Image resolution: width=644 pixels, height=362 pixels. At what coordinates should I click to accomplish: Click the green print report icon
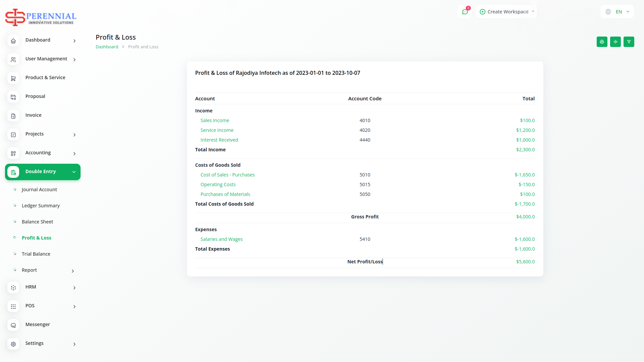click(x=602, y=42)
